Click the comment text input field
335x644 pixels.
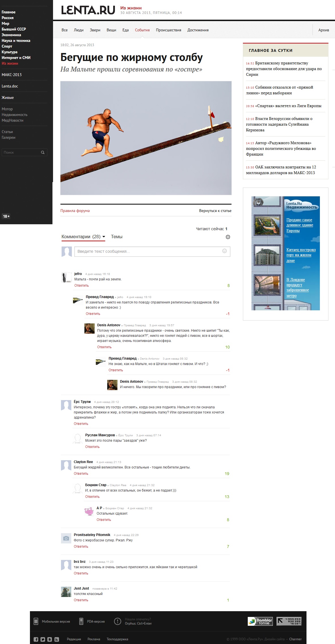[148, 252]
